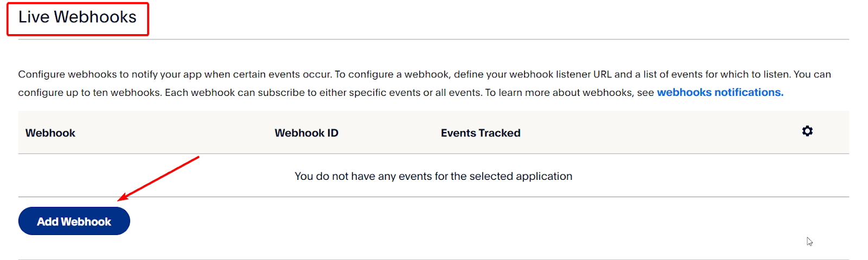Click the divider line under Live Webhooks heading
The image size is (868, 260).
coord(434,40)
